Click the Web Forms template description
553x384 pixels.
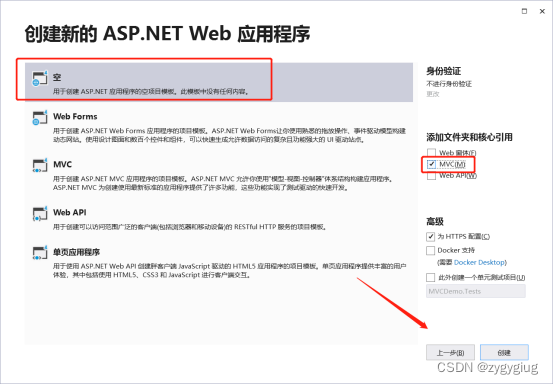[229, 135]
